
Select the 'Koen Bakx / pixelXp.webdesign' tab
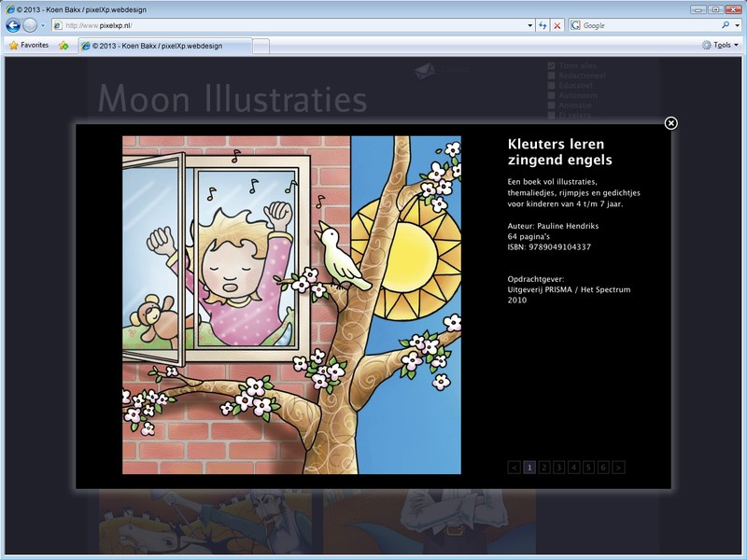tap(163, 45)
